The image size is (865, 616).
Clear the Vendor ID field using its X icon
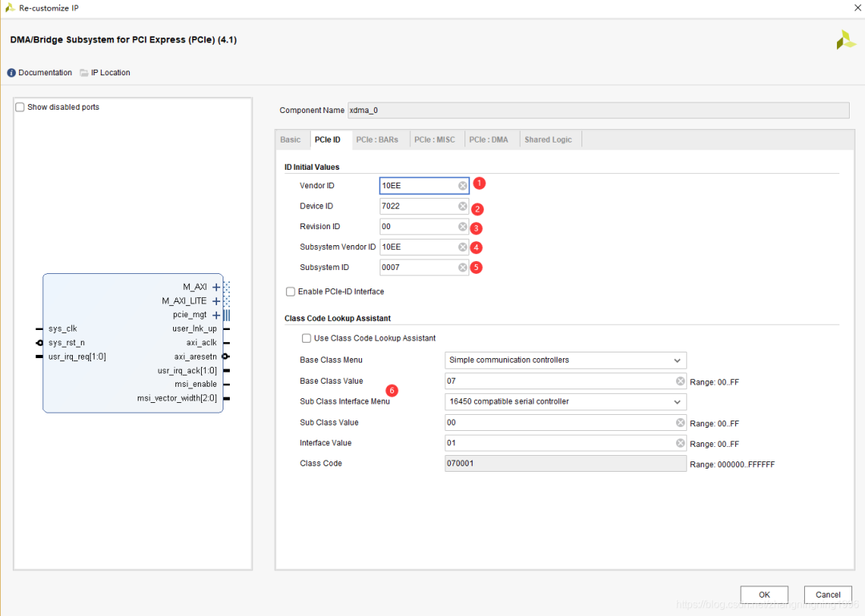[x=462, y=186]
